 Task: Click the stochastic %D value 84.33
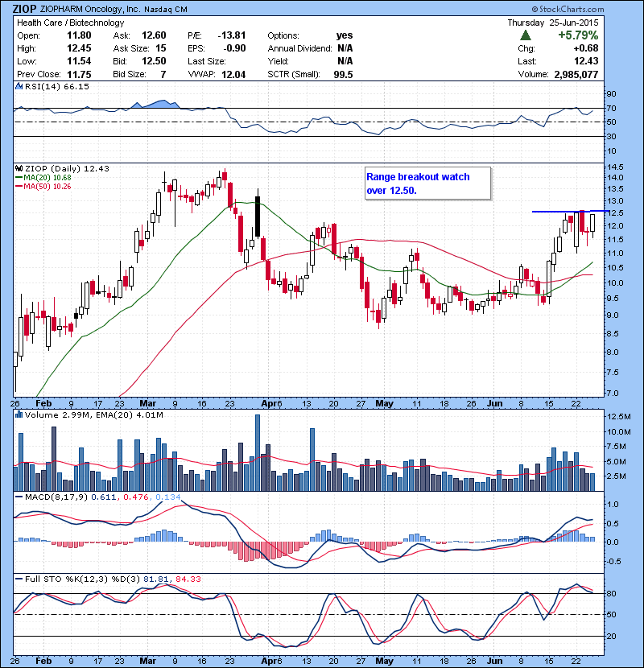point(188,579)
